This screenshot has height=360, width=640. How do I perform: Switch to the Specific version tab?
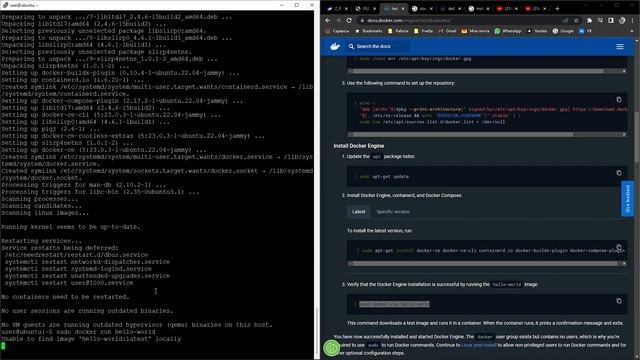click(x=393, y=212)
